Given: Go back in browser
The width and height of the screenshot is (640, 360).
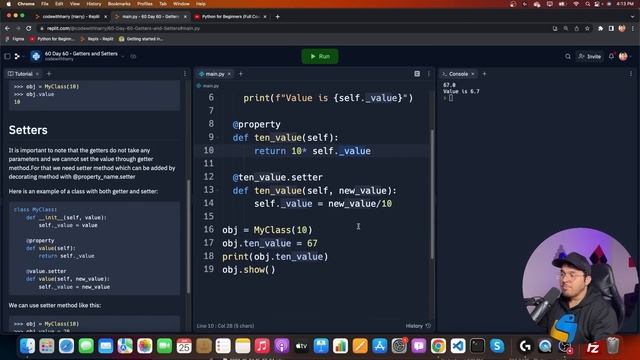Looking at the screenshot, I should (7, 29).
